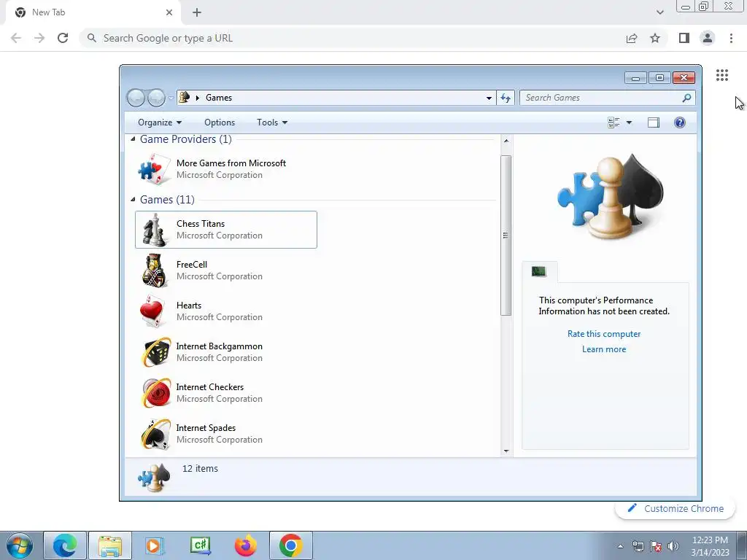Collapse the Games (11) group
This screenshot has height=560, width=747.
pyautogui.click(x=133, y=200)
